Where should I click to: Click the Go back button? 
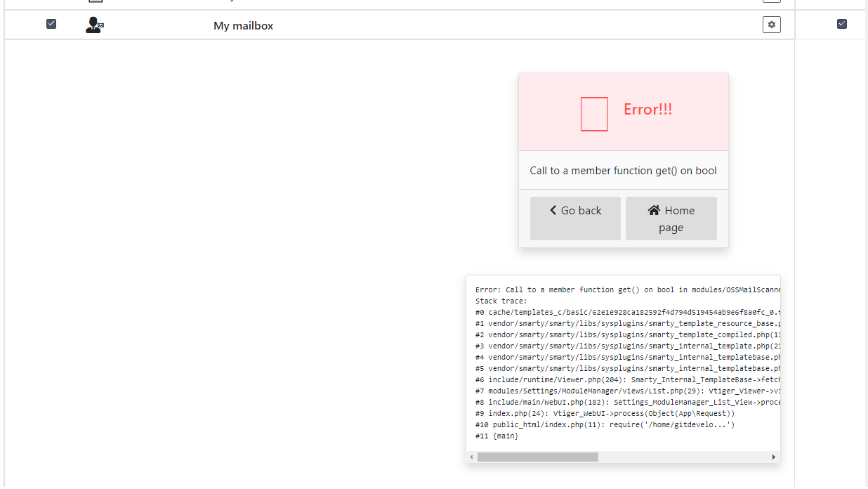575,219
